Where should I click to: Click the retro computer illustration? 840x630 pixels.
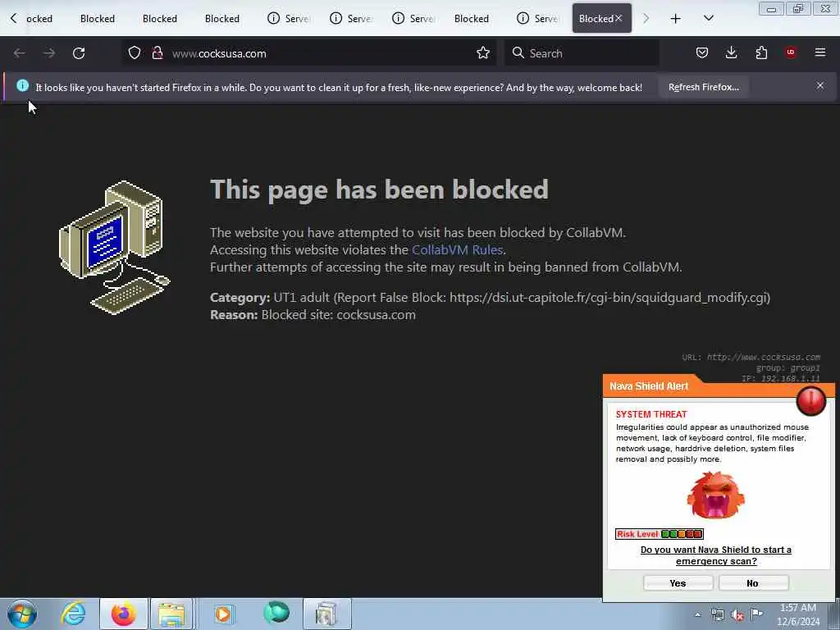tap(115, 248)
